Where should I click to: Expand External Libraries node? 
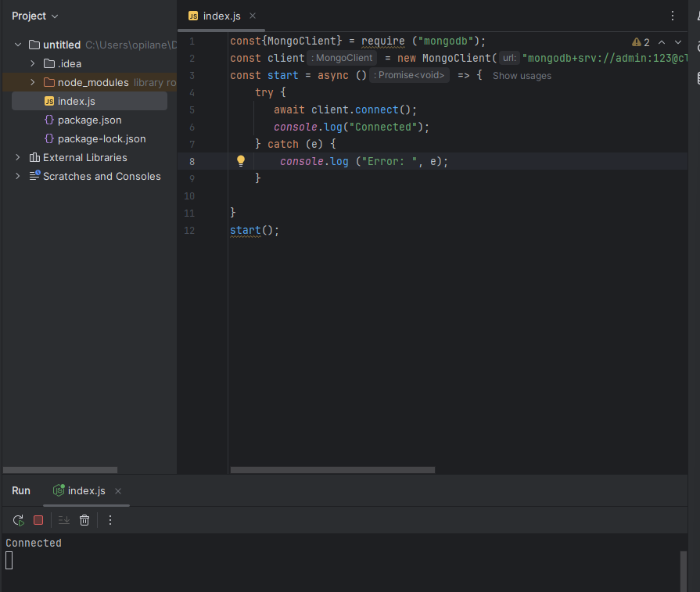click(18, 157)
